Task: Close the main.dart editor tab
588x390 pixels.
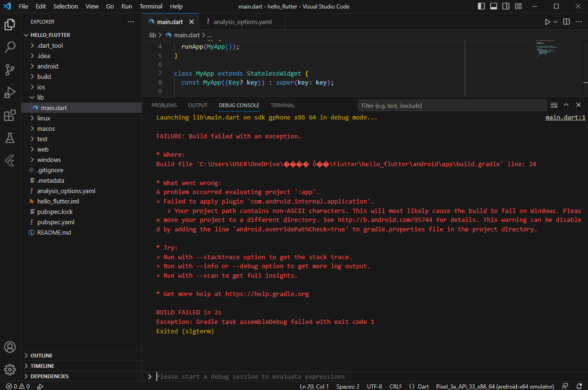Action: (192, 22)
